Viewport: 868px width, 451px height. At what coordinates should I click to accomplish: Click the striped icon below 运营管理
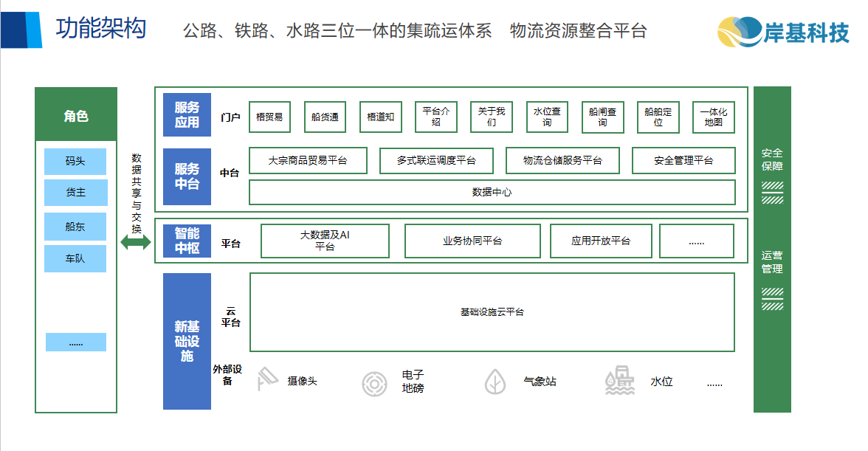coord(772,298)
